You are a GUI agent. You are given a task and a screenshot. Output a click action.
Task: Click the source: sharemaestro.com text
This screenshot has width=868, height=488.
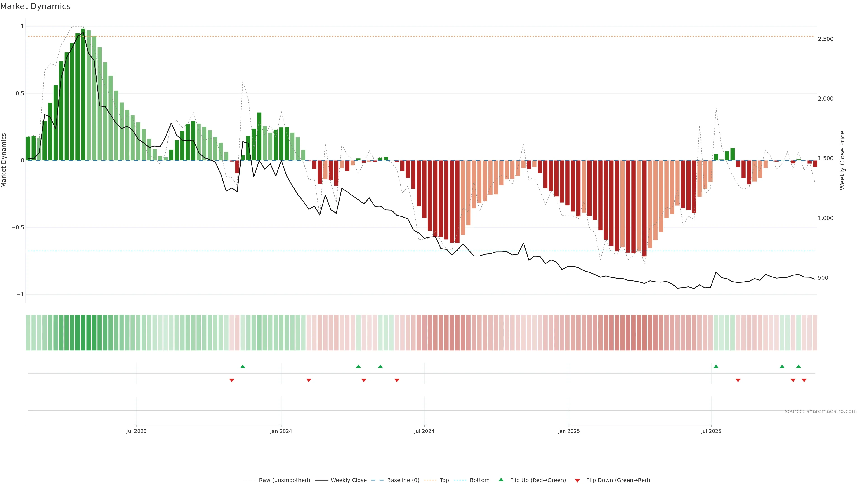821,411
